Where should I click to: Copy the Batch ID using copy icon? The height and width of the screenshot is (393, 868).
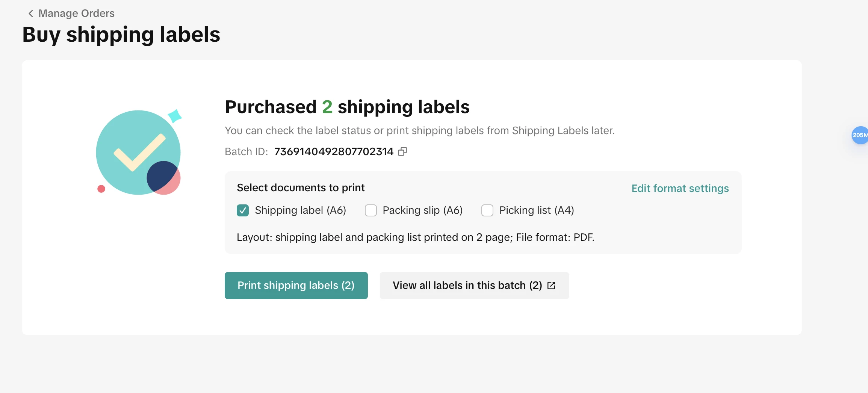pyautogui.click(x=402, y=151)
